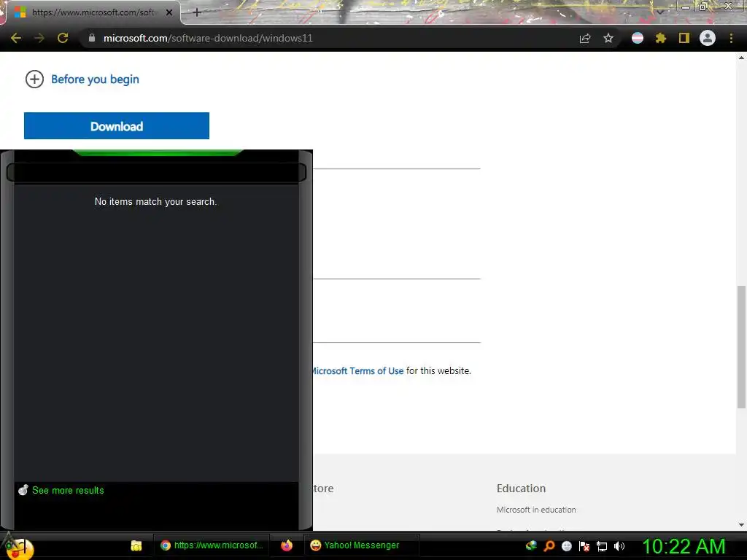Open Microsoft in education footer link
This screenshot has width=747, height=560.
(x=536, y=510)
